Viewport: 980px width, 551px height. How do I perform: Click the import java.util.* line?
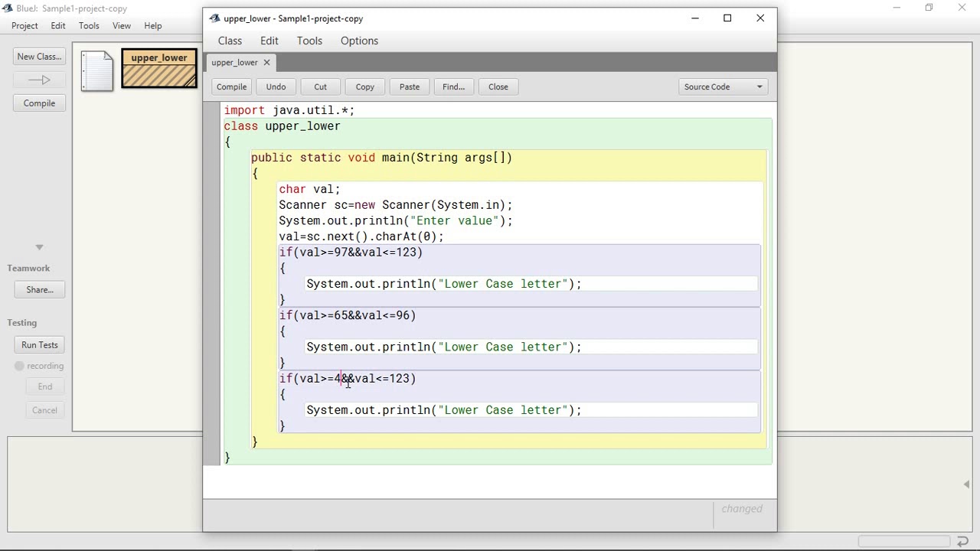pos(289,110)
